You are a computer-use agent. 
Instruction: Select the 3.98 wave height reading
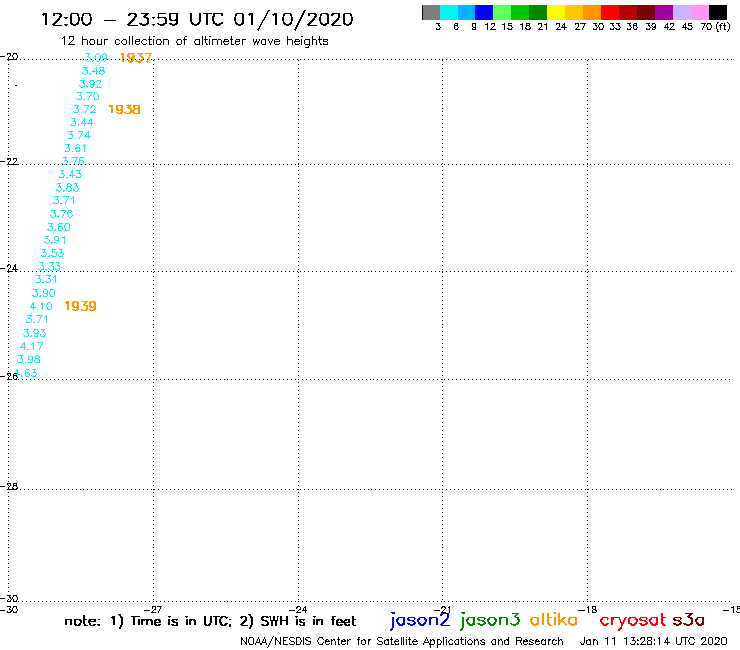coord(29,359)
